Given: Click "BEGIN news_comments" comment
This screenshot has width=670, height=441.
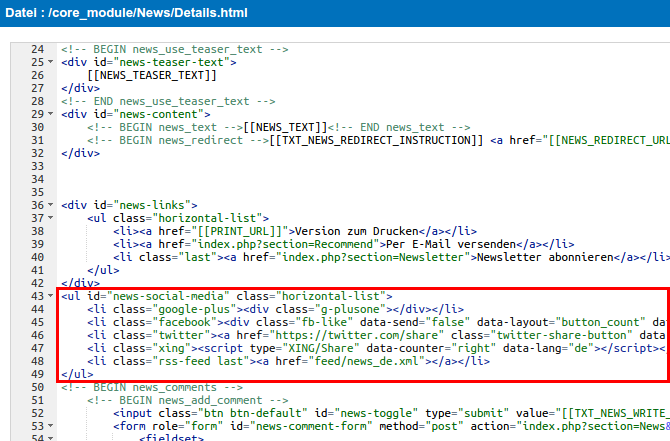Looking at the screenshot, I should pyautogui.click(x=152, y=387).
